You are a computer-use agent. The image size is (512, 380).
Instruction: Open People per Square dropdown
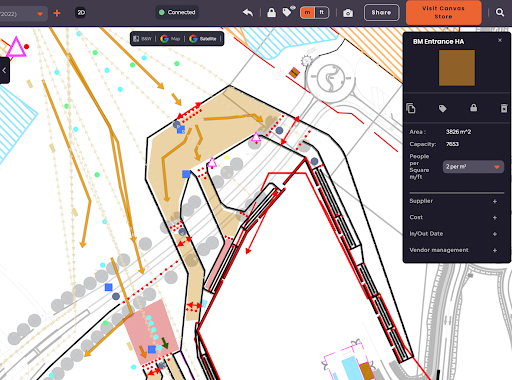tap(473, 166)
